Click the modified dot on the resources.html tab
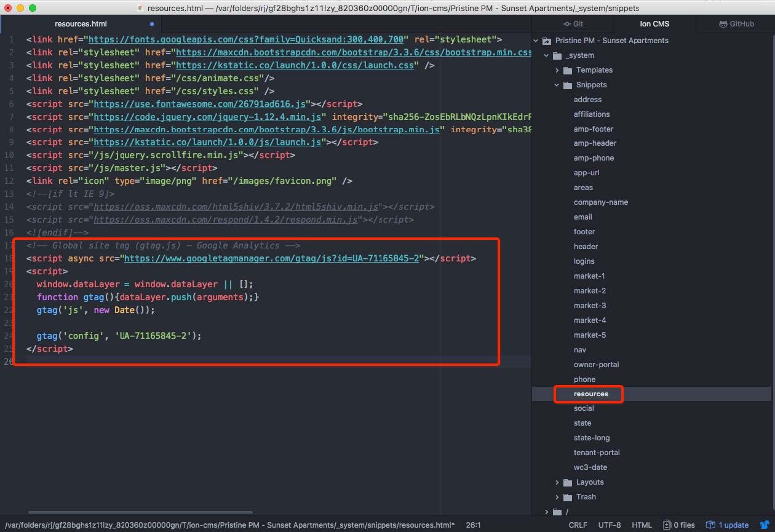 pos(152,24)
